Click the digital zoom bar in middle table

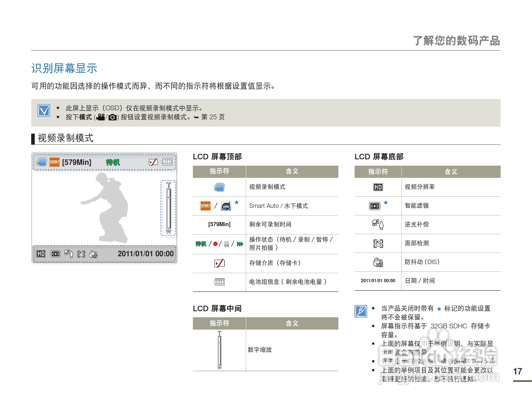coord(219,350)
